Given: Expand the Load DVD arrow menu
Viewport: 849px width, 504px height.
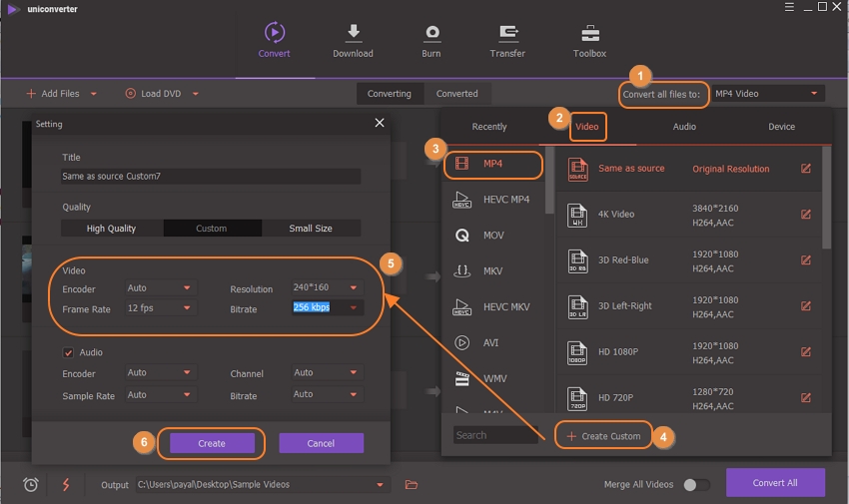Looking at the screenshot, I should click(196, 94).
